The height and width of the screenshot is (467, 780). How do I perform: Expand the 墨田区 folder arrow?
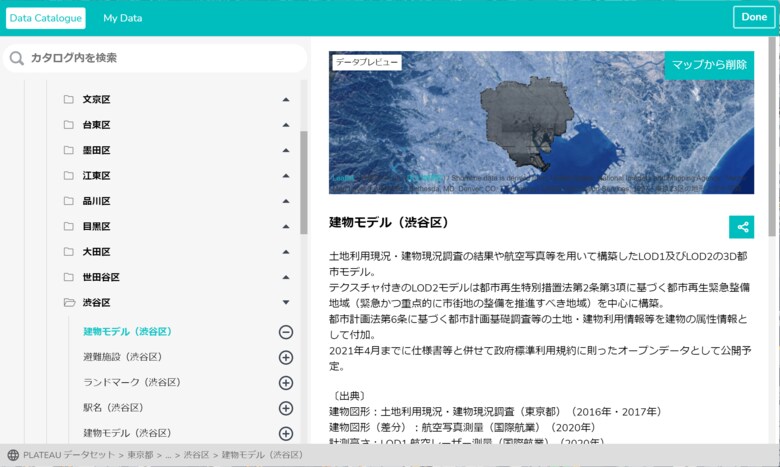coord(286,150)
